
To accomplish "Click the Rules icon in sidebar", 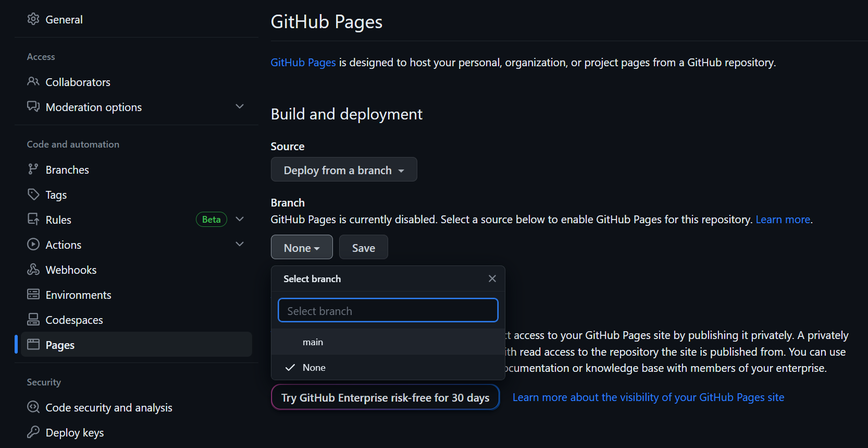I will tap(33, 219).
